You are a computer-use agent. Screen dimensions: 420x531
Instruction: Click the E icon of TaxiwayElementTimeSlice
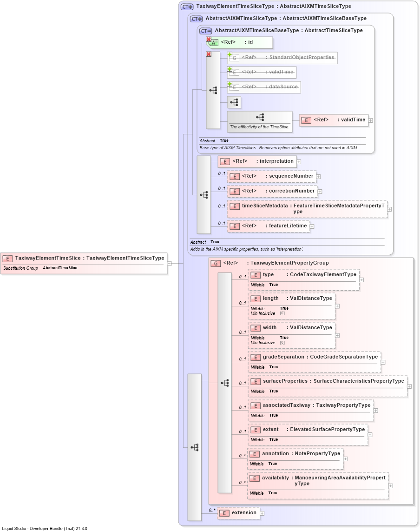coord(7,259)
